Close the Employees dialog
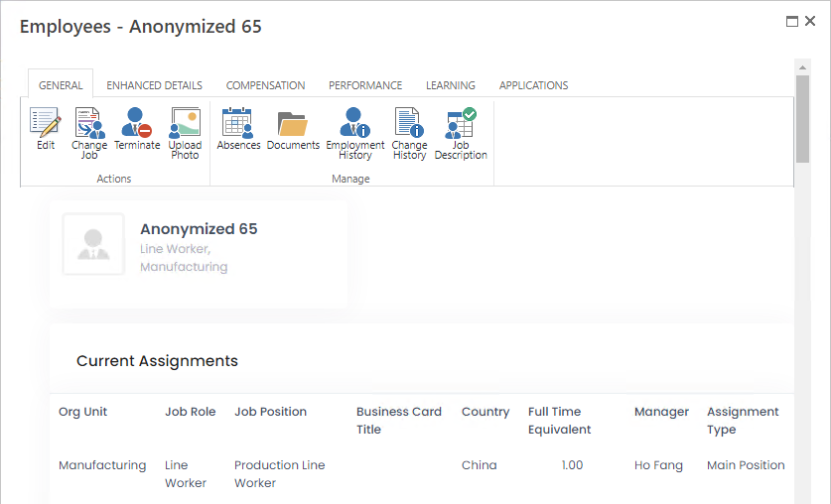The image size is (831, 504). point(810,21)
